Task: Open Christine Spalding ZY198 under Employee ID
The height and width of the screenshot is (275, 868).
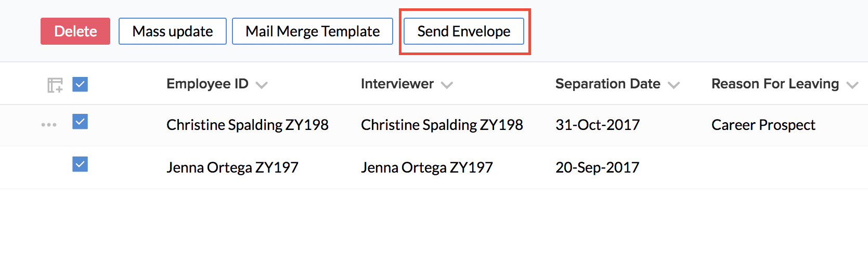Action: [x=248, y=125]
